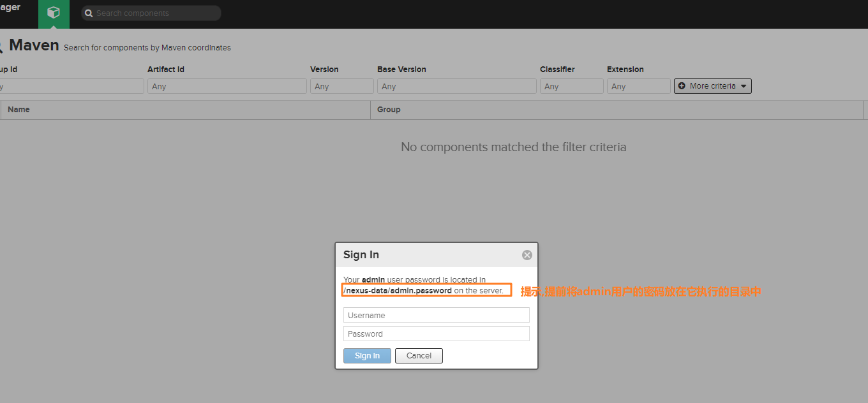This screenshot has width=868, height=403.
Task: Cancel the Sign In dialog
Action: [419, 356]
